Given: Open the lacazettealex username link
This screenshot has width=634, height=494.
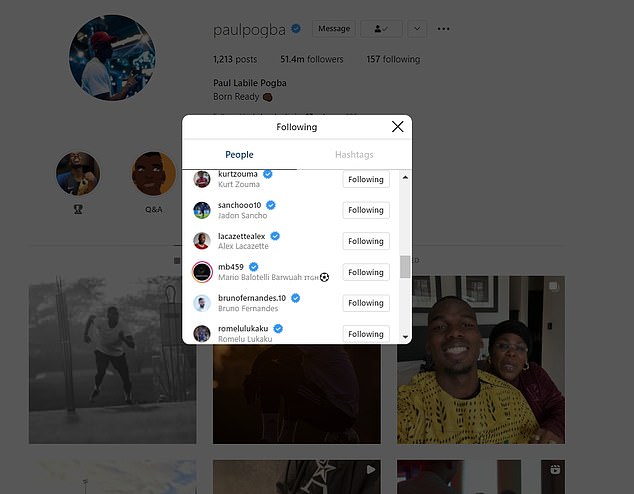Looking at the screenshot, I should coord(241,236).
